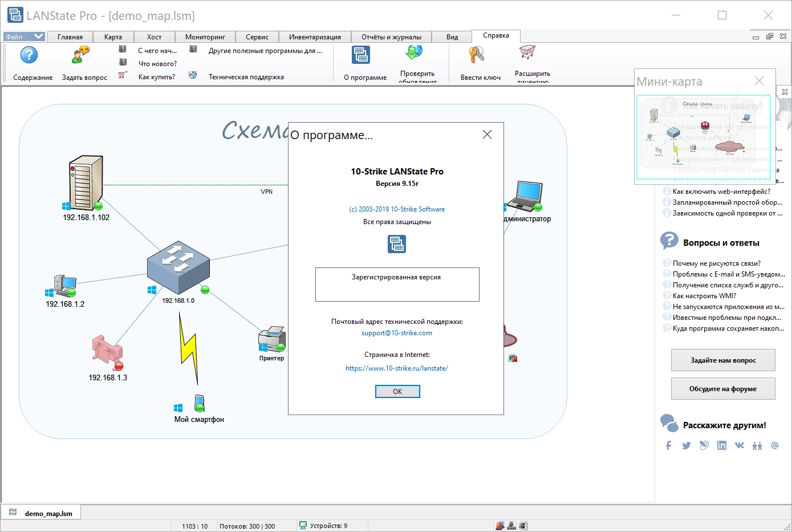Screen dimensions: 792x532
Task: Close the О программе dialog
Action: tap(487, 135)
